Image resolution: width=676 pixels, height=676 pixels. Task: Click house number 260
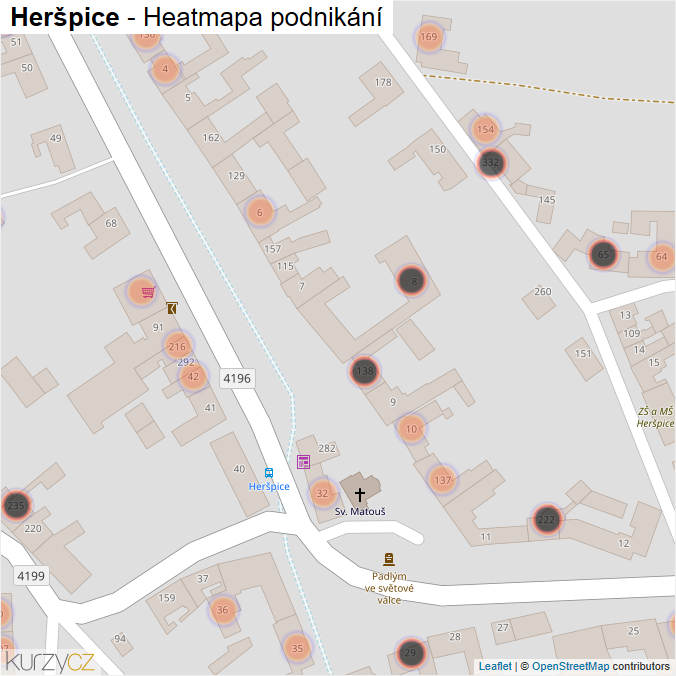pos(543,291)
